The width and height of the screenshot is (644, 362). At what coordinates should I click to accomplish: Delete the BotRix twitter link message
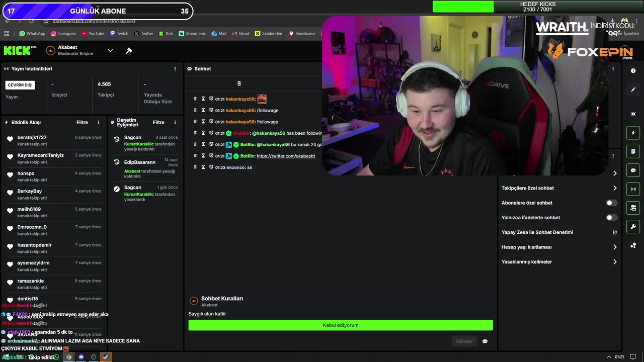coord(195,156)
